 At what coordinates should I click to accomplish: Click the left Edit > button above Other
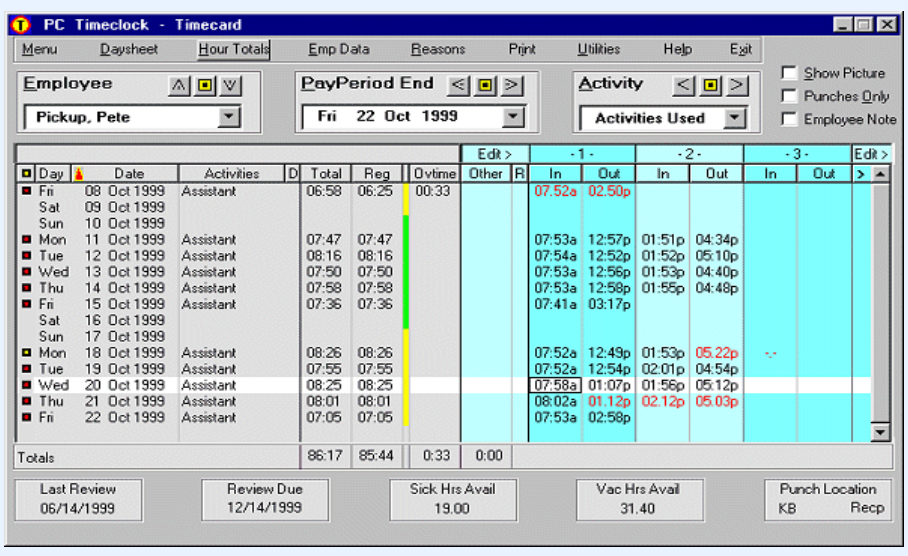(x=495, y=154)
